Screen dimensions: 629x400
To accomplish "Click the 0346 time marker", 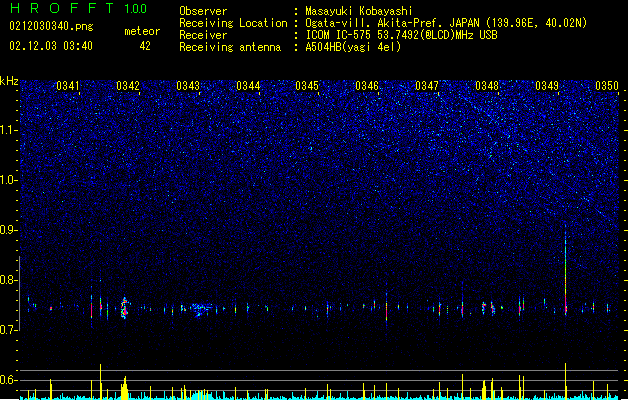I will [367, 86].
